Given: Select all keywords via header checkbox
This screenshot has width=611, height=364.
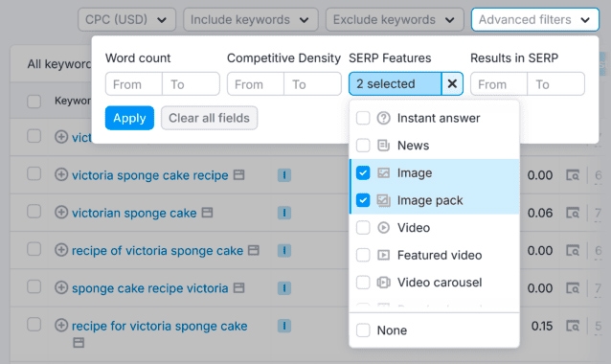Looking at the screenshot, I should click(34, 101).
